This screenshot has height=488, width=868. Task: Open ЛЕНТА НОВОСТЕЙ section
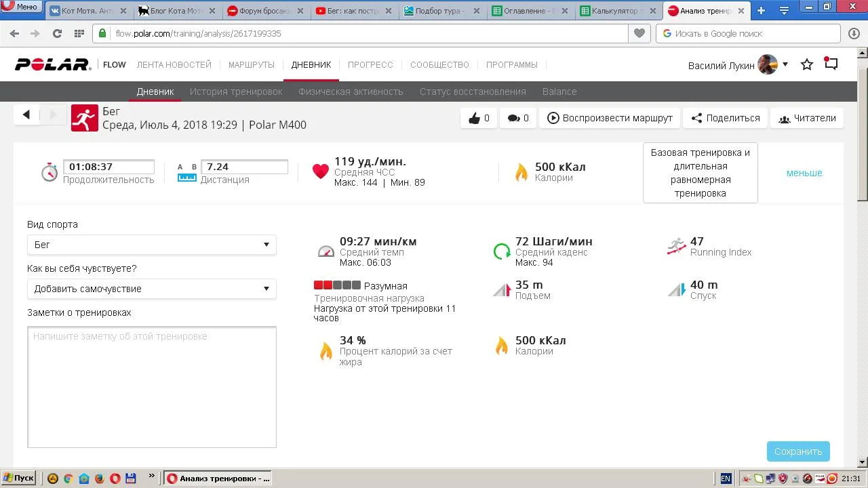pos(174,64)
